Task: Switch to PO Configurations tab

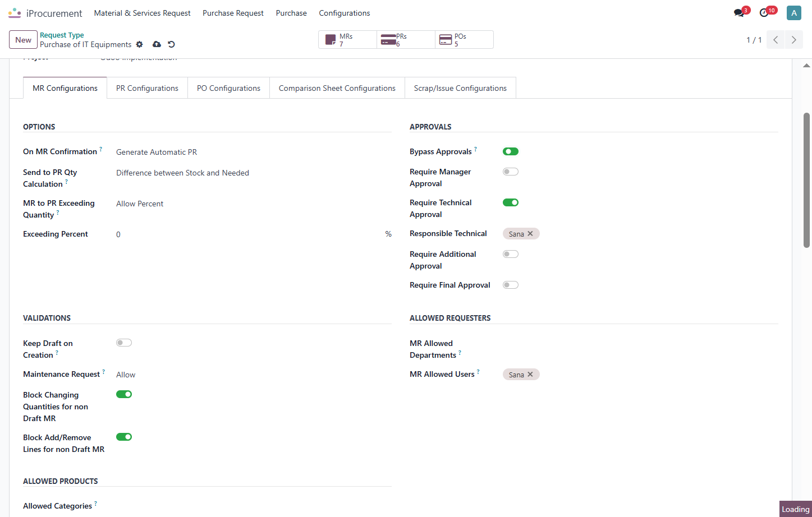Action: tap(228, 88)
